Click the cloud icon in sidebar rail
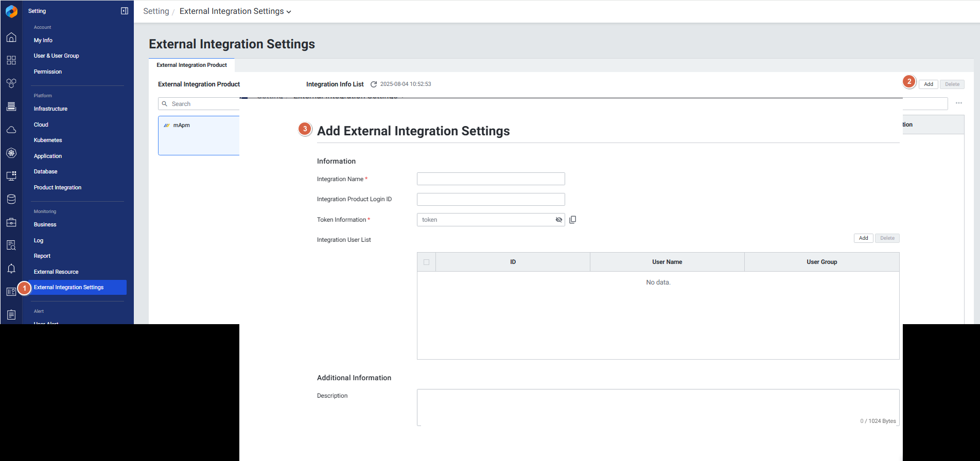The height and width of the screenshot is (461, 980). click(11, 130)
